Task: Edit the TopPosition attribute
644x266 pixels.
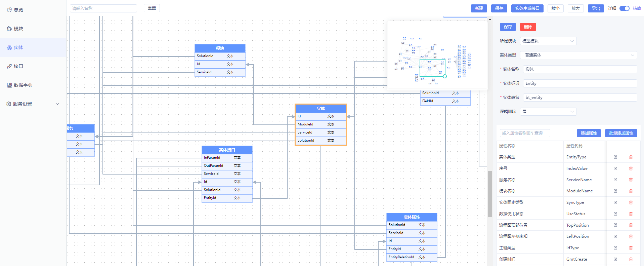Action: [x=615, y=225]
